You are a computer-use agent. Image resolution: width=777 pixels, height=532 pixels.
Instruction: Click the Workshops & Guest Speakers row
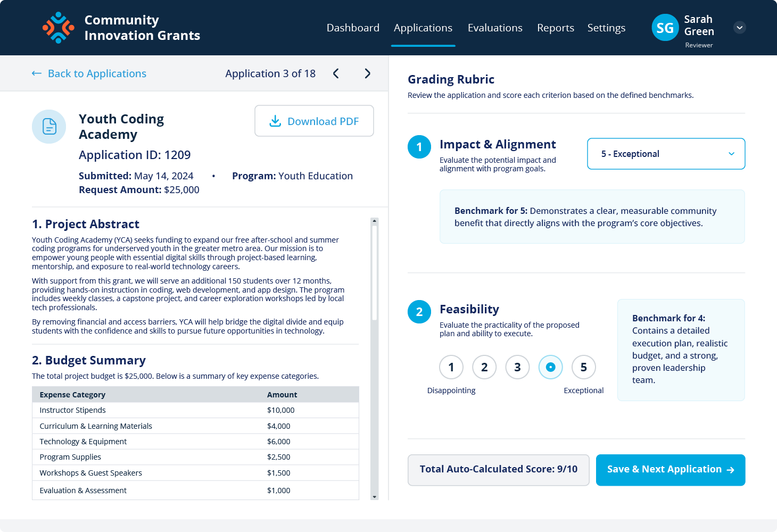[x=195, y=473]
